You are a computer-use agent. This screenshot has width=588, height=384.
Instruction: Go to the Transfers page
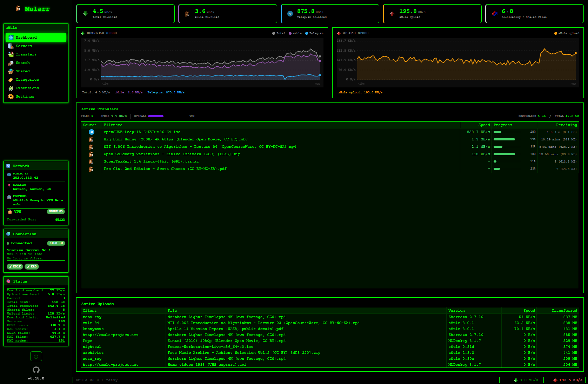point(36,54)
